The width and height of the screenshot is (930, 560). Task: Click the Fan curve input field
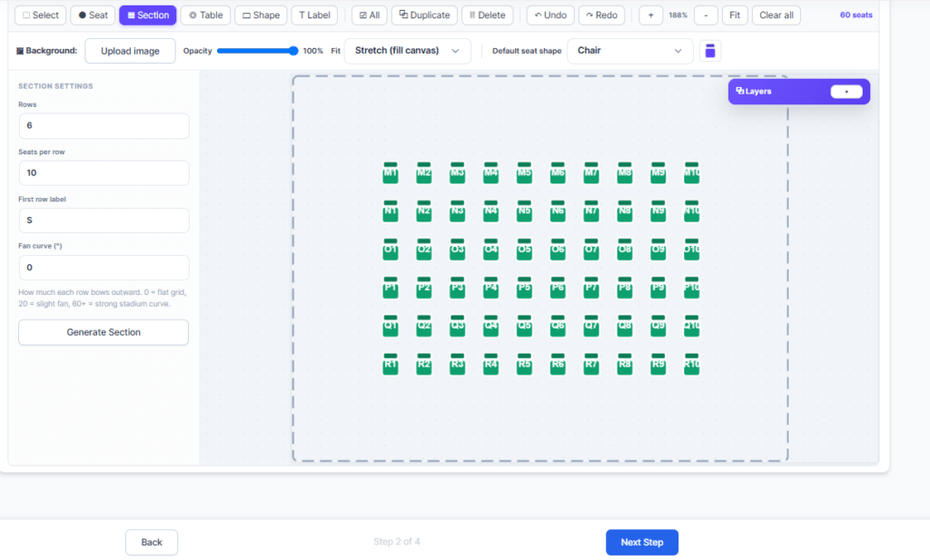104,268
